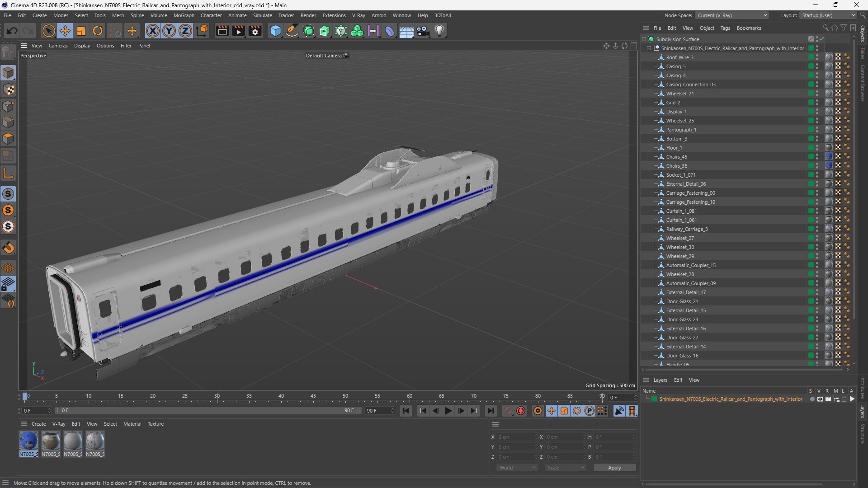Add Floor grid object icon
The width and height of the screenshot is (868, 488).
point(406,31)
